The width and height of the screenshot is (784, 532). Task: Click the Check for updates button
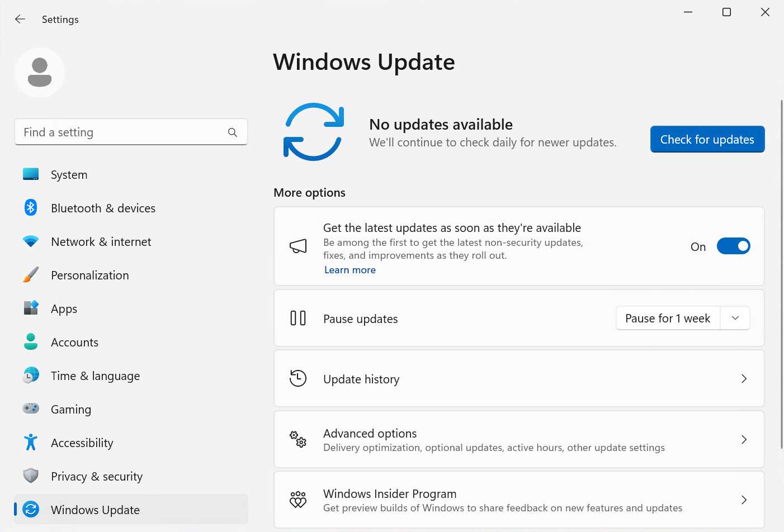(707, 139)
